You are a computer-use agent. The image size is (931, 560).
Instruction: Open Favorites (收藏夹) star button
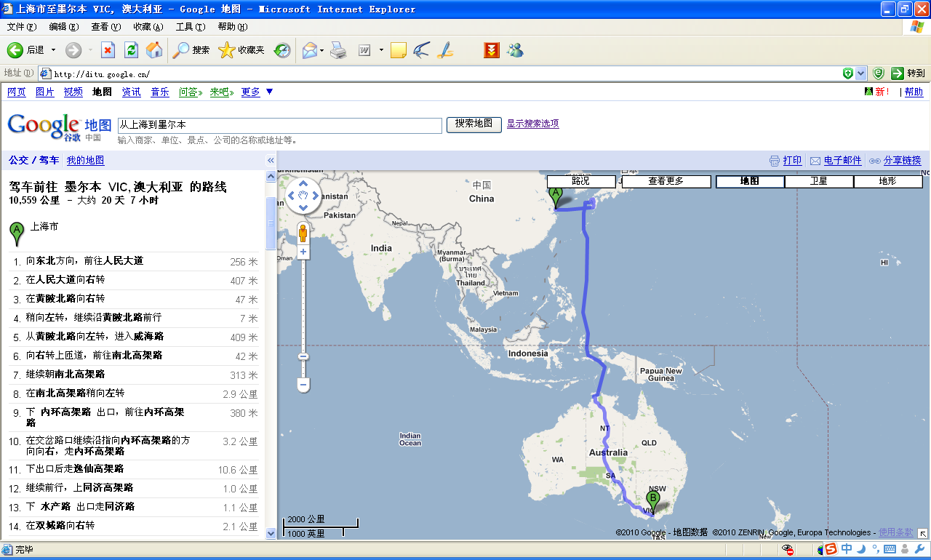[x=241, y=50]
